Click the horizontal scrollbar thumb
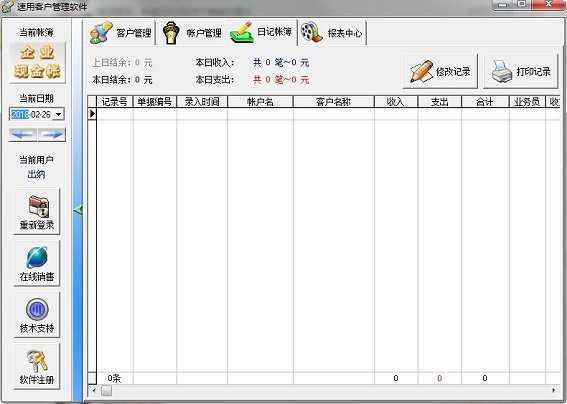567x404 pixels. (x=106, y=391)
